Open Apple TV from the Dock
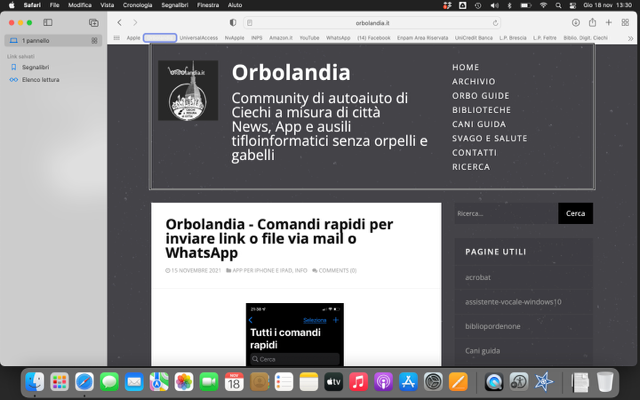The image size is (640, 400). click(333, 382)
